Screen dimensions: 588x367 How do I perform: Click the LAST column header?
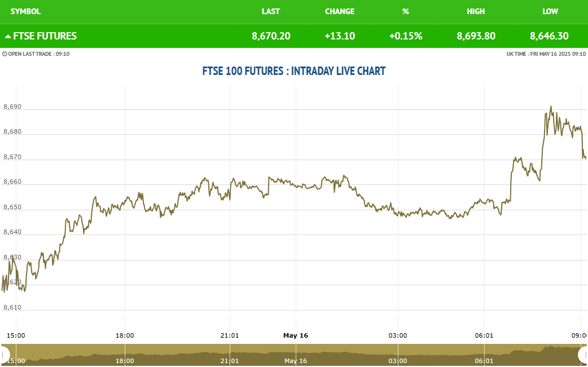pos(271,11)
